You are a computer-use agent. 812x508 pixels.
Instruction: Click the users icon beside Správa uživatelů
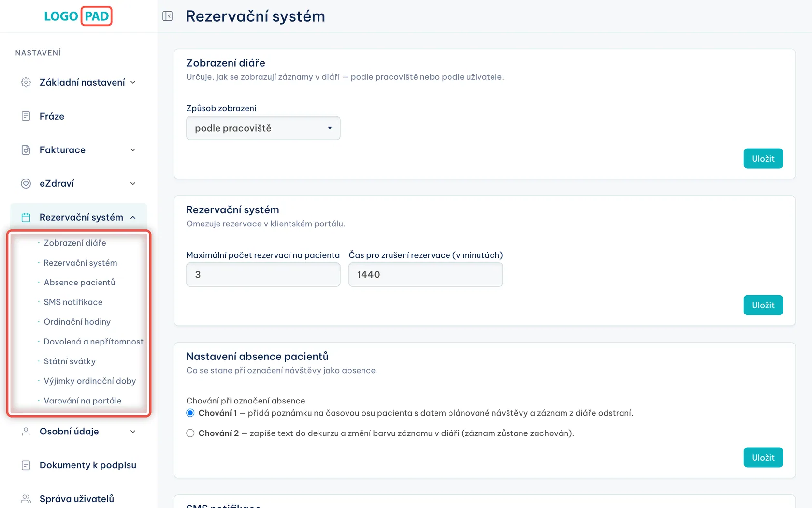coord(26,499)
